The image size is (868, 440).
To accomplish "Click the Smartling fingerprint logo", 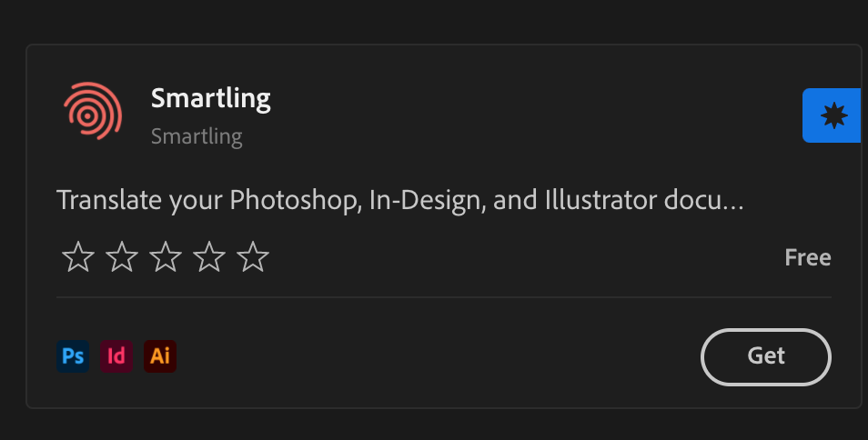I will click(93, 111).
